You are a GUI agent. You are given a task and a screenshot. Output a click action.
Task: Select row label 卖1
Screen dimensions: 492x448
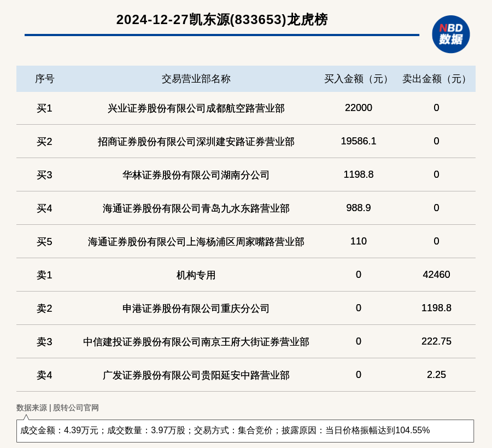(x=44, y=275)
